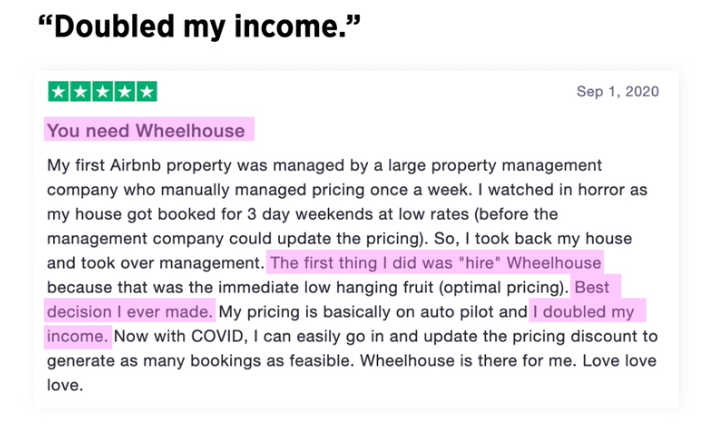Click highlighted text 'decision I ever made.'
The width and height of the screenshot is (702, 443).
130,312
